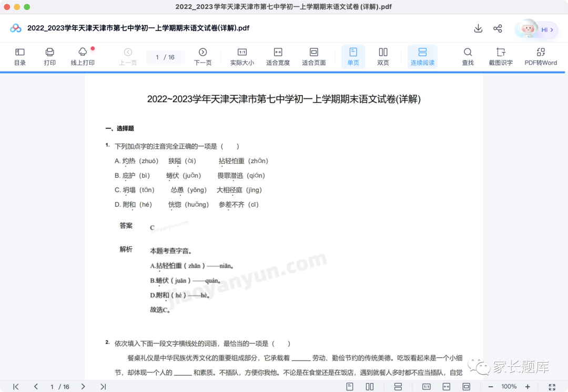Click fit width icon in bottom bar
This screenshot has height=392, width=568.
click(x=447, y=387)
